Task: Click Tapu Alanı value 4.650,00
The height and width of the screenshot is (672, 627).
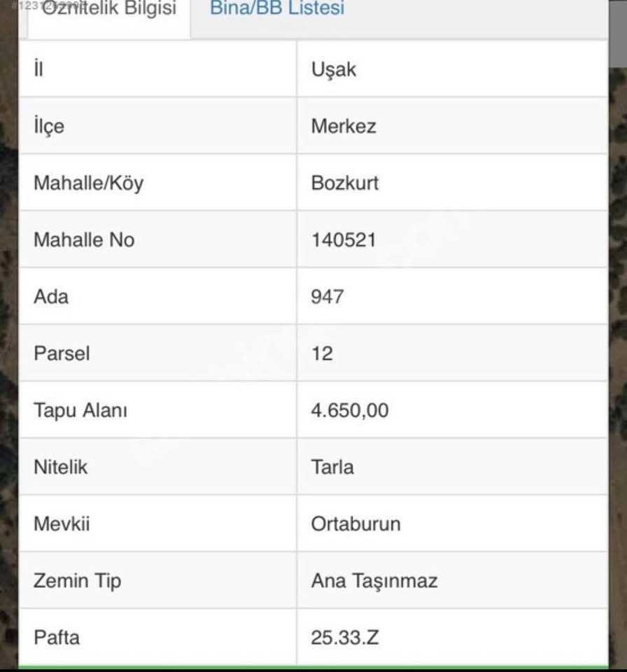Action: [349, 409]
